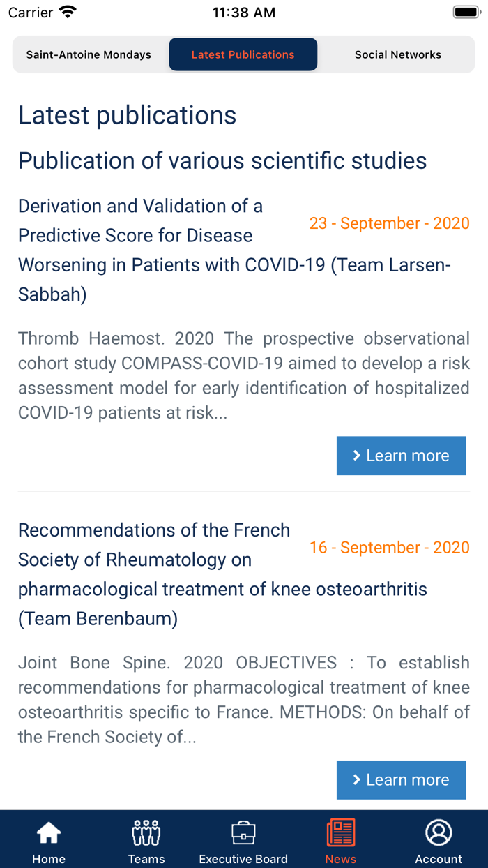Tap the battery icon in status bar

[x=465, y=13]
